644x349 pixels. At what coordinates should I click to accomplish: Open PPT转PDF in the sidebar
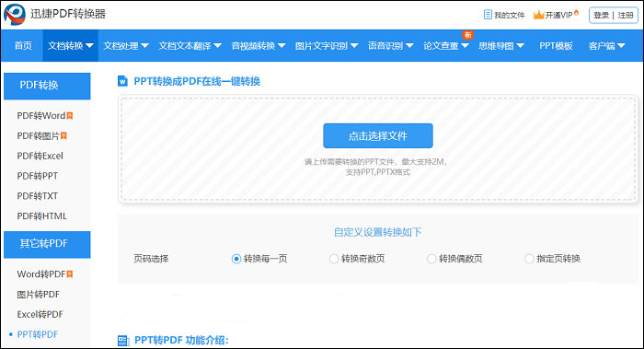point(38,334)
